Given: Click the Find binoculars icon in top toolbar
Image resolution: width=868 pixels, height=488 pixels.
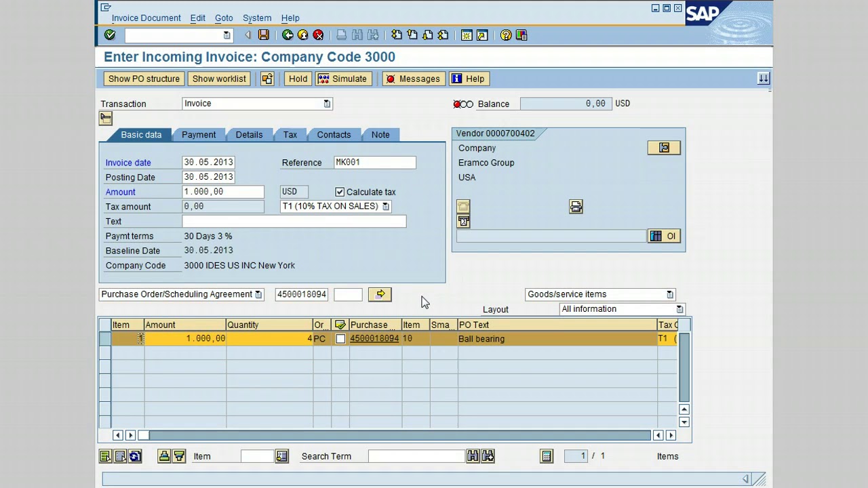Looking at the screenshot, I should pyautogui.click(x=357, y=35).
